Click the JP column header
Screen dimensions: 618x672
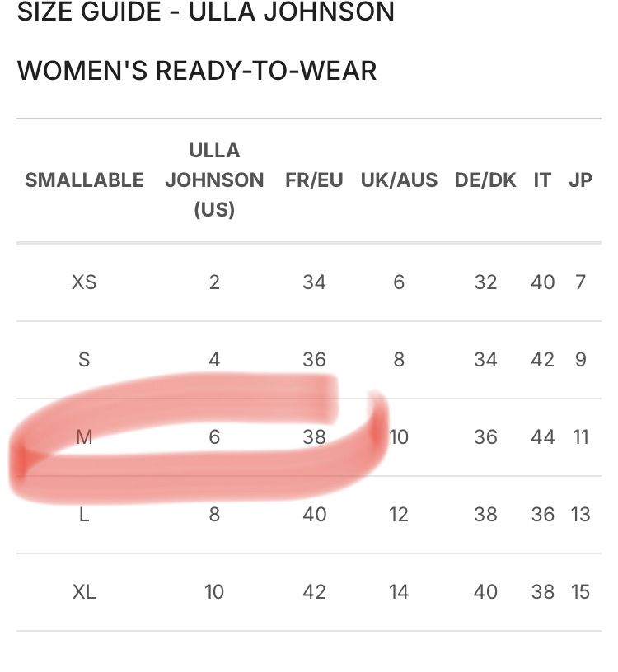[581, 180]
